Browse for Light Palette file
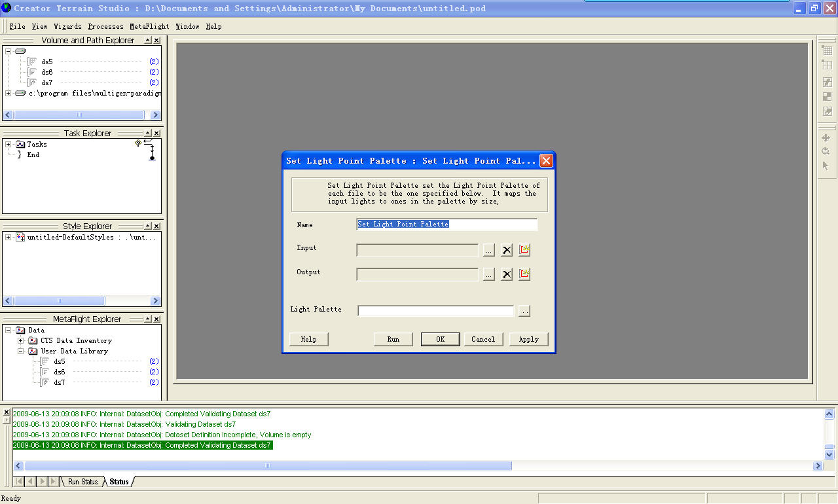This screenshot has height=504, width=838. coord(524,311)
